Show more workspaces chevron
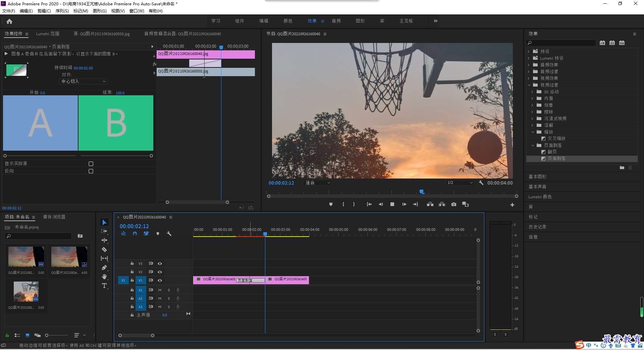The height and width of the screenshot is (350, 644). point(435,21)
